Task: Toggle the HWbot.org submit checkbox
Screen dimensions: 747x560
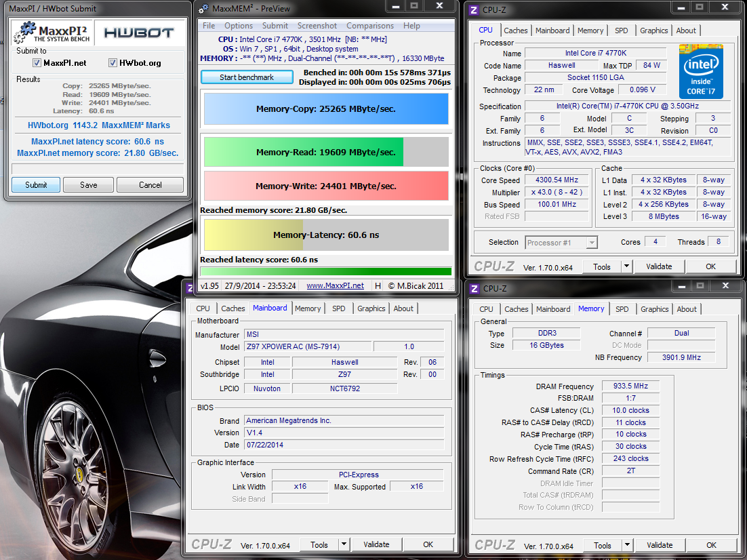Action: pyautogui.click(x=113, y=63)
